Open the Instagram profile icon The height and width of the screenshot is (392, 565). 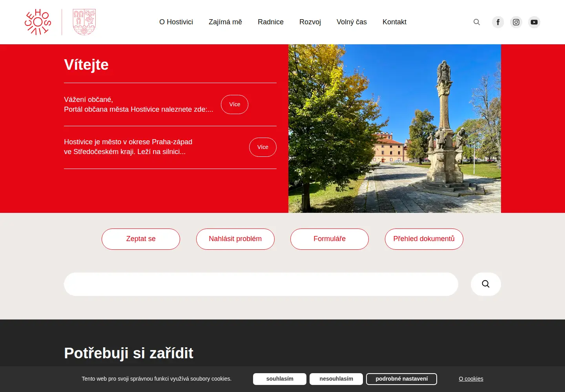(x=516, y=22)
